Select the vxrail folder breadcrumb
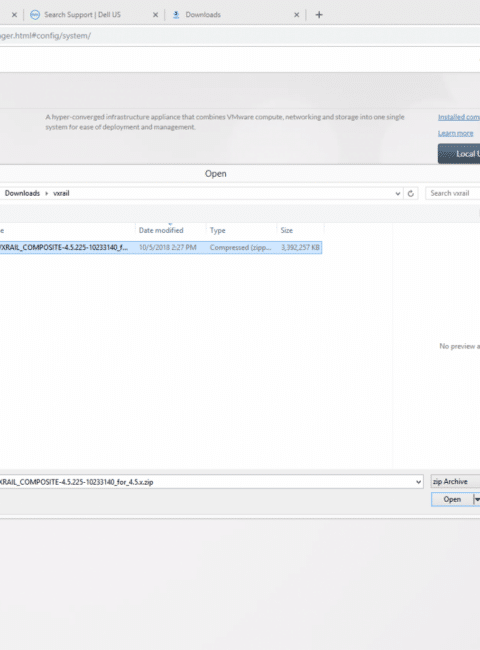Image resolution: width=480 pixels, height=650 pixels. pyautogui.click(x=61, y=193)
